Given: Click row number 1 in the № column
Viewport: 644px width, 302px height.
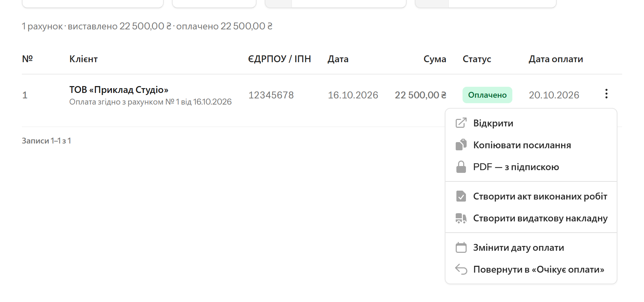Looking at the screenshot, I should tap(25, 95).
